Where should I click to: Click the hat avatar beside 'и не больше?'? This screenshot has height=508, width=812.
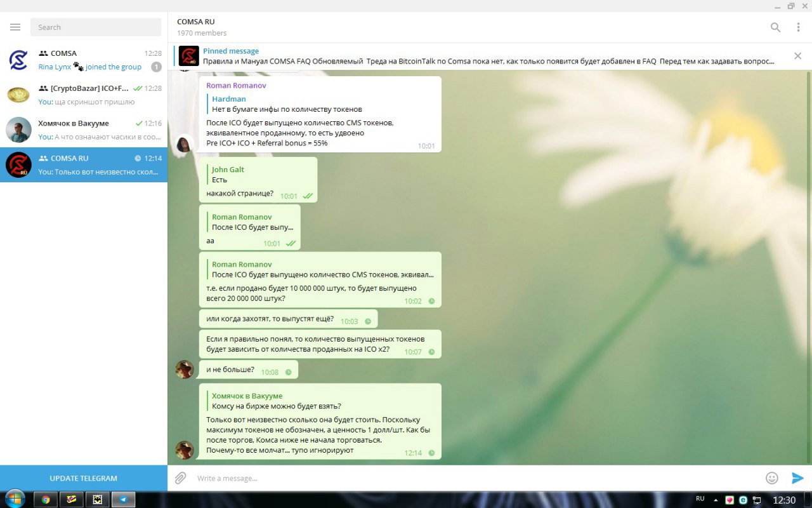pos(185,370)
